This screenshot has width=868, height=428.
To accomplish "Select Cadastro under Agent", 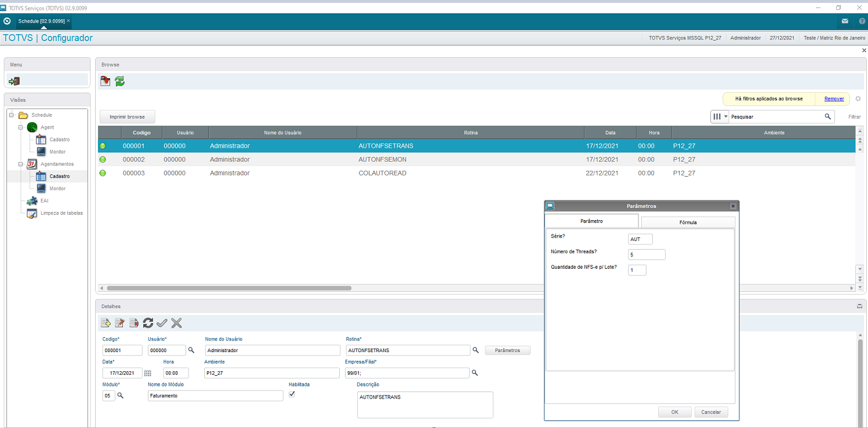I will (59, 140).
